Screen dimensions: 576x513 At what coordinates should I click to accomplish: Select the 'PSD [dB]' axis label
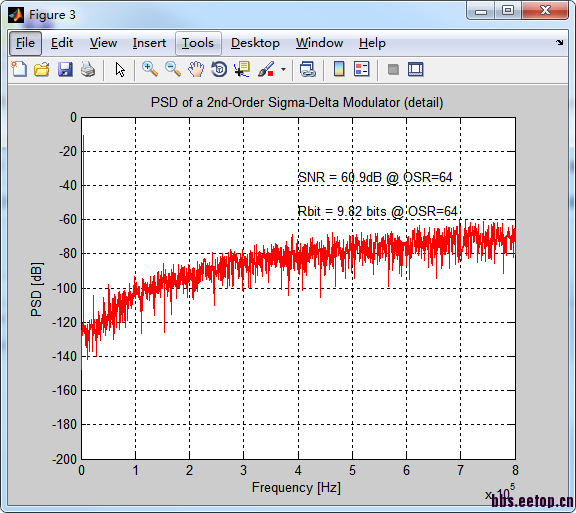click(x=37, y=289)
